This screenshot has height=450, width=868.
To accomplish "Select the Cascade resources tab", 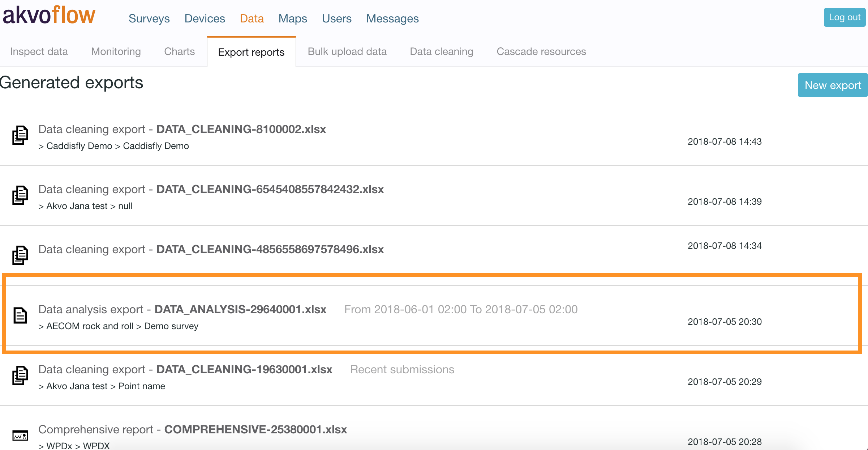I will coord(541,51).
